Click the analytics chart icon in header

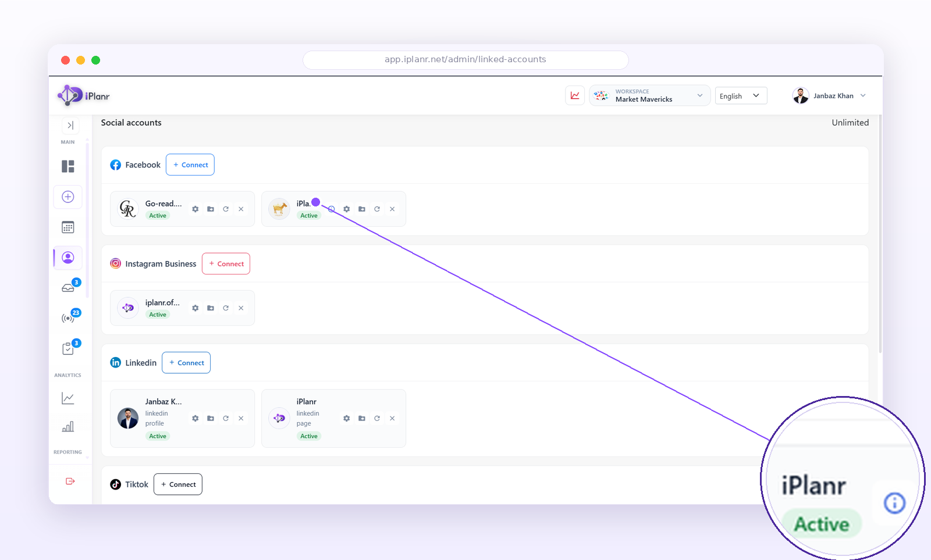(575, 95)
